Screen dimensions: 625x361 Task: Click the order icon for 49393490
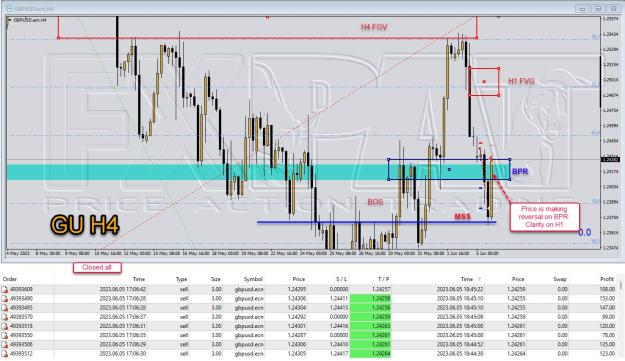5,299
